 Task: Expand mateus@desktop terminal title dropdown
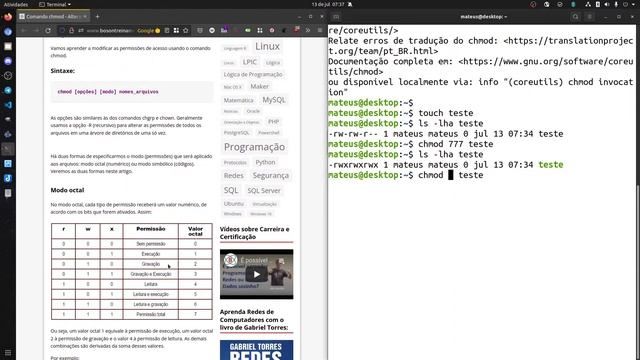[484, 17]
